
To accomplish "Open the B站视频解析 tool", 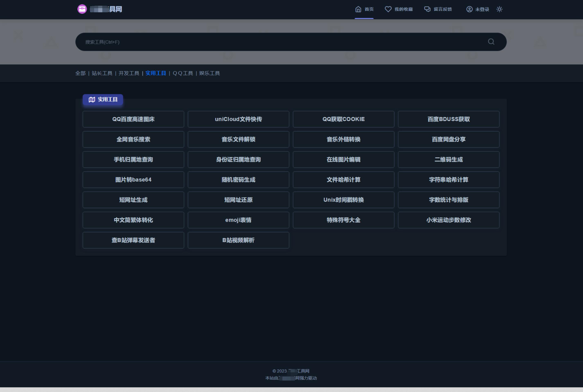I will (x=238, y=240).
